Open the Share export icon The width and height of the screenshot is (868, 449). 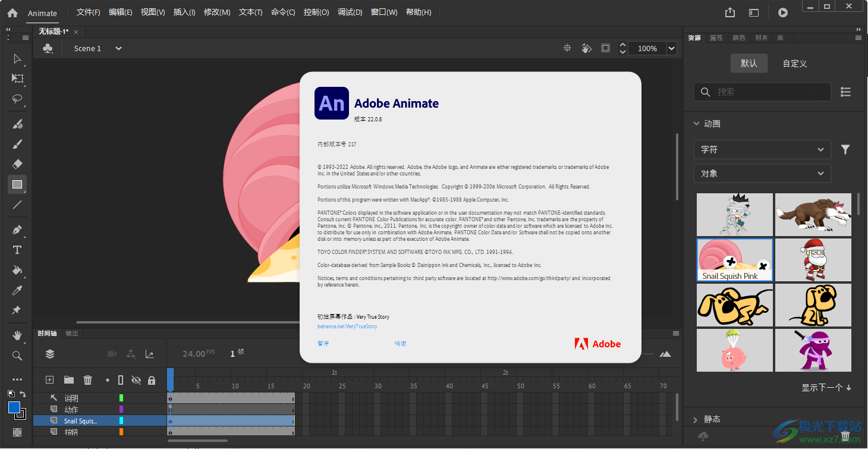730,12
